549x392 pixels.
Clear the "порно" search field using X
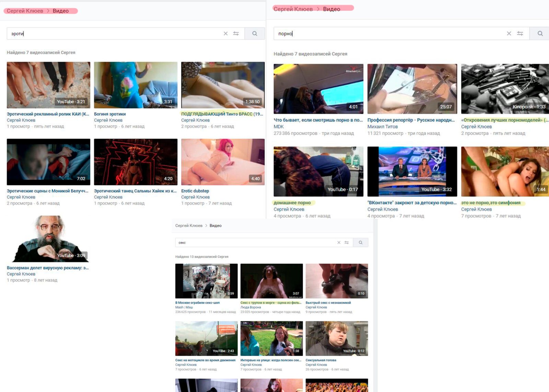[x=509, y=34]
